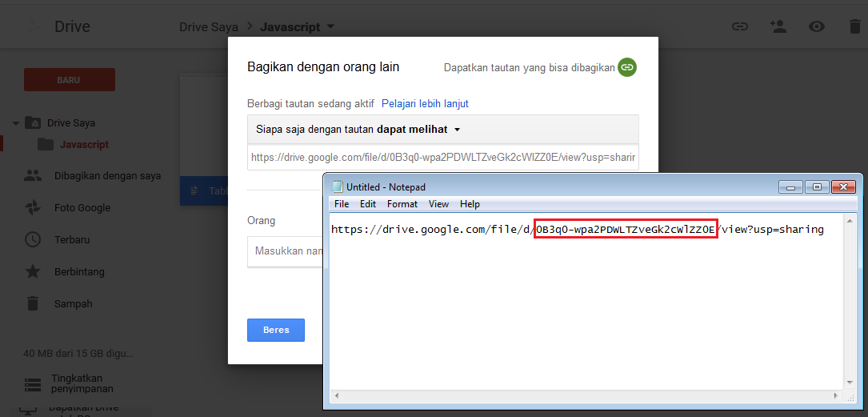
Task: Click the Notepad vertical scrollbar down arrow
Action: pyautogui.click(x=850, y=383)
